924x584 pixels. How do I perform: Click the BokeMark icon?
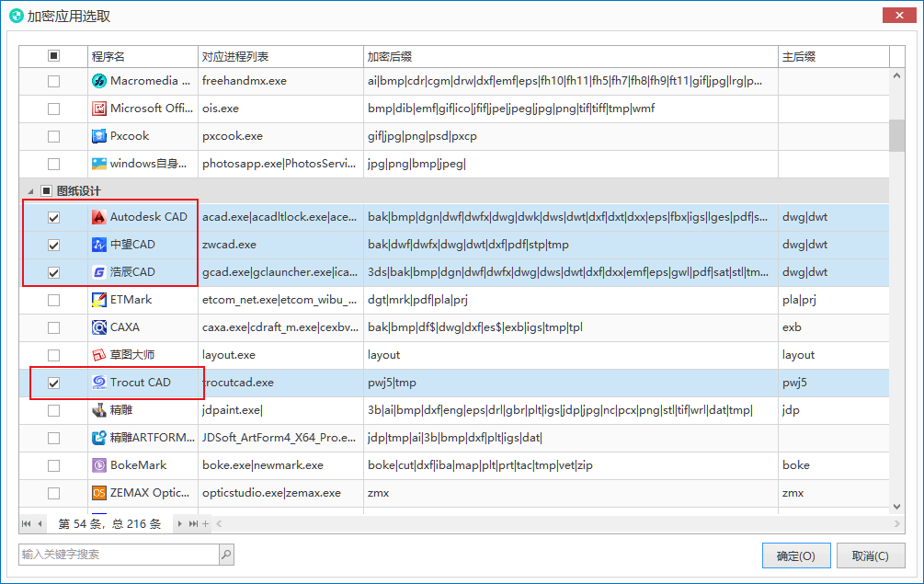(x=99, y=465)
